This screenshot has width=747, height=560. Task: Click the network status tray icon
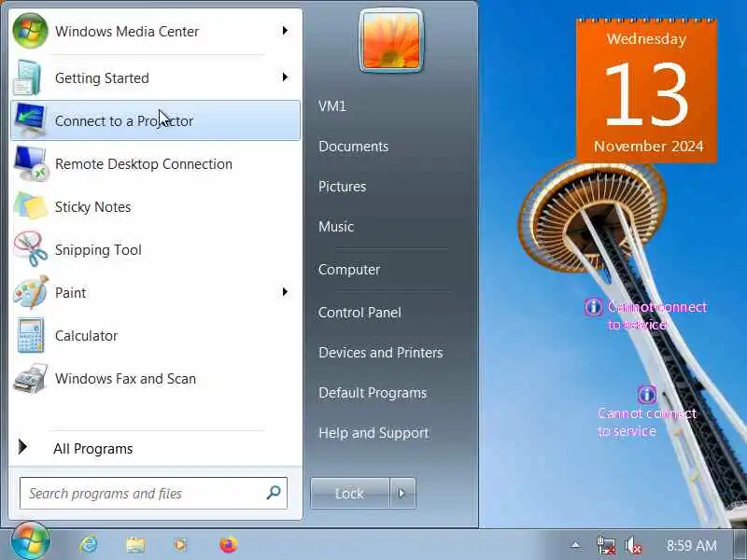click(x=605, y=545)
